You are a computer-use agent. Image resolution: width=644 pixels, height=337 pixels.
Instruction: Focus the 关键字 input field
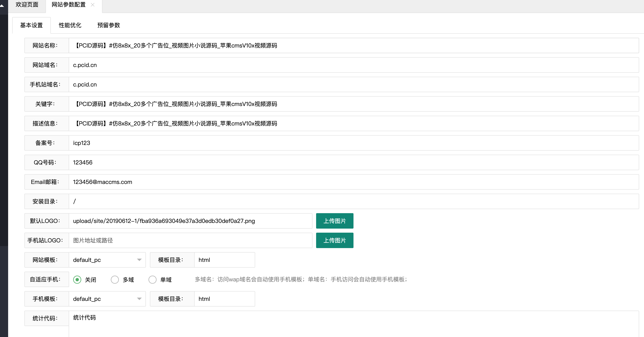coord(354,104)
